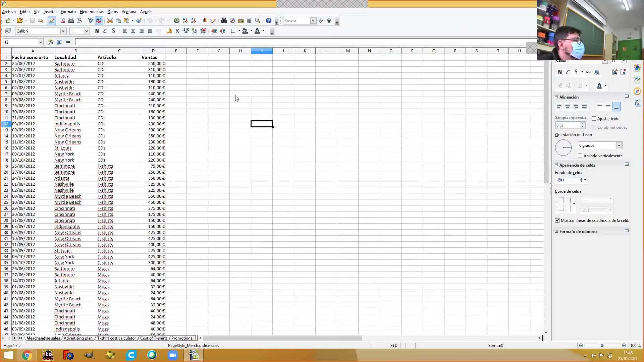Viewport: 644px width, 362px height.
Task: Click the Export as PDF icon
Action: [63, 21]
